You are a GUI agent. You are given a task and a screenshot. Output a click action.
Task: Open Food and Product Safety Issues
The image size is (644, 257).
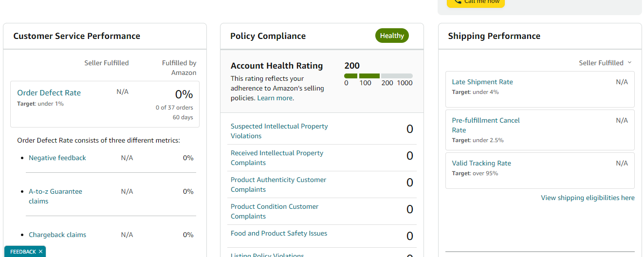click(279, 234)
